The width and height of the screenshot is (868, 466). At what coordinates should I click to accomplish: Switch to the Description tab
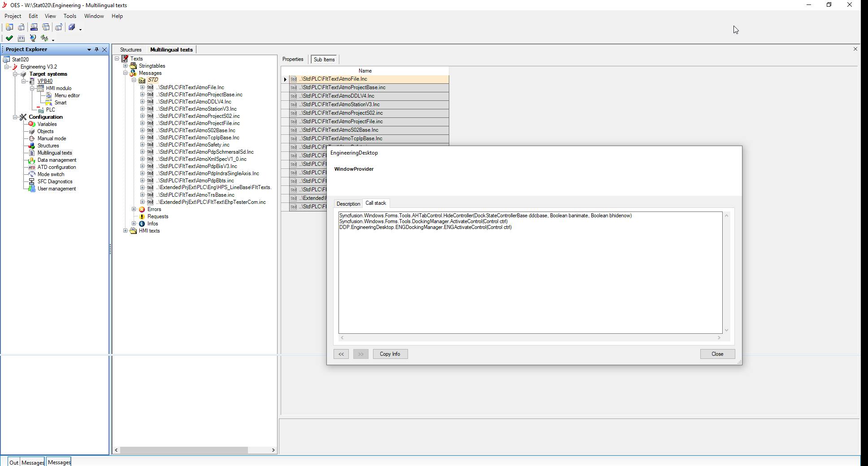click(348, 204)
